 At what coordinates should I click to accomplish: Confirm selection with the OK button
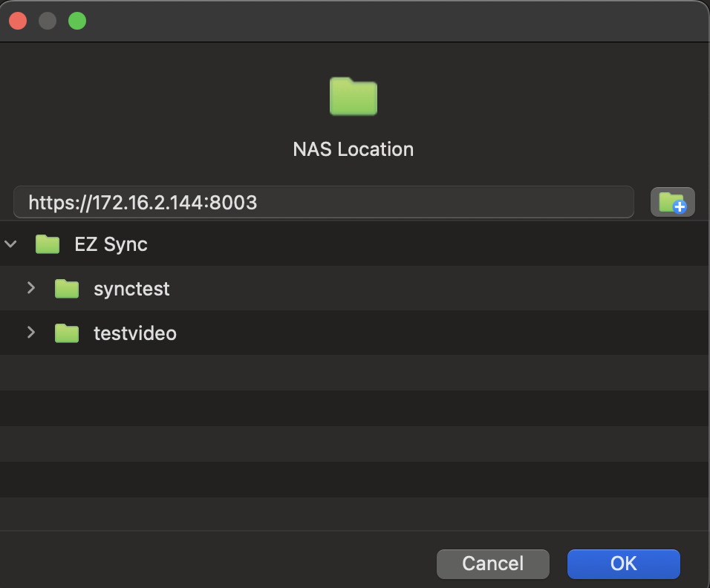coord(624,564)
